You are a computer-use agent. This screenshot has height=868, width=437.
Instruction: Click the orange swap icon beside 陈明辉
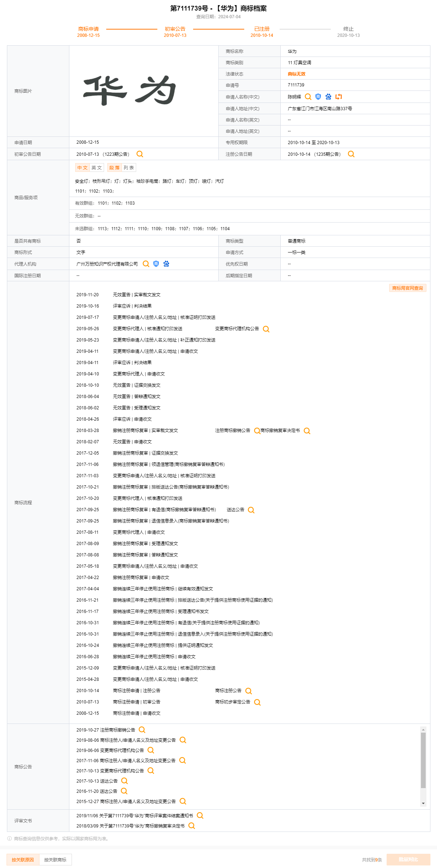point(339,97)
